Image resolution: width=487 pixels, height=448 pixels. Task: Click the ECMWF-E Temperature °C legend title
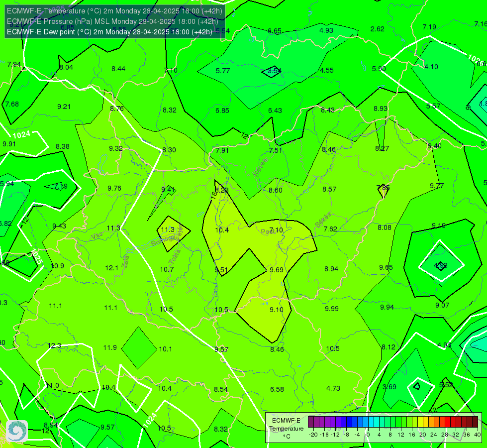tap(287, 429)
